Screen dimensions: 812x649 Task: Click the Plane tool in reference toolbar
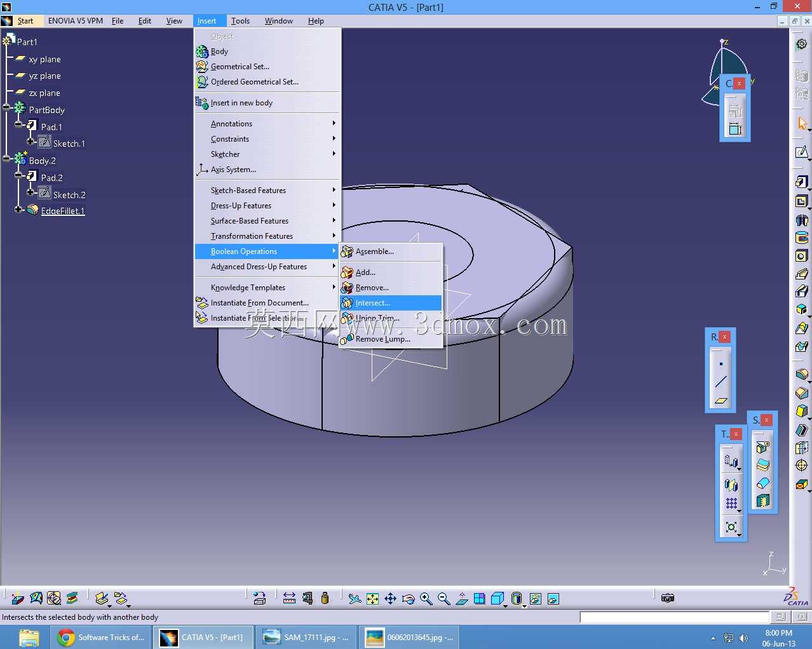(721, 400)
